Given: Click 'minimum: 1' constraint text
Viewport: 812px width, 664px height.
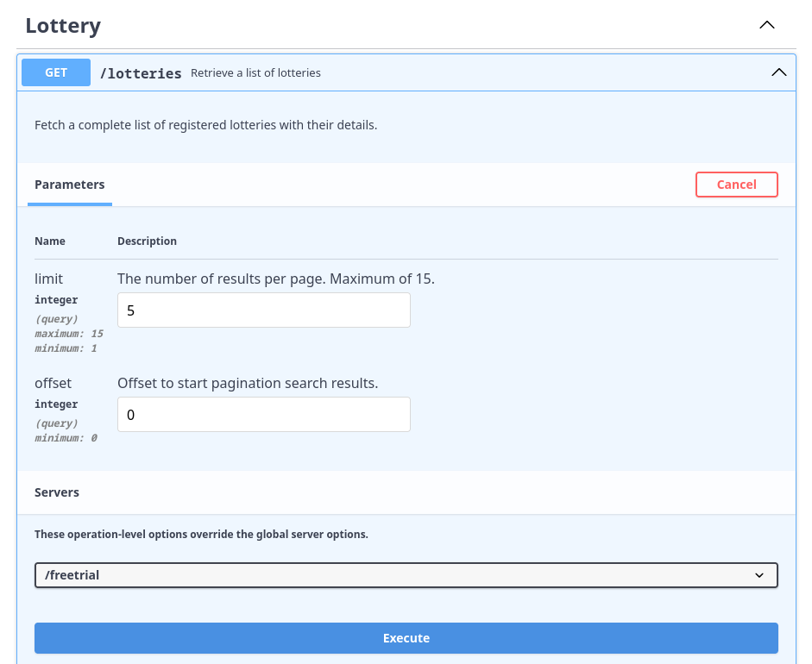Looking at the screenshot, I should pos(66,348).
